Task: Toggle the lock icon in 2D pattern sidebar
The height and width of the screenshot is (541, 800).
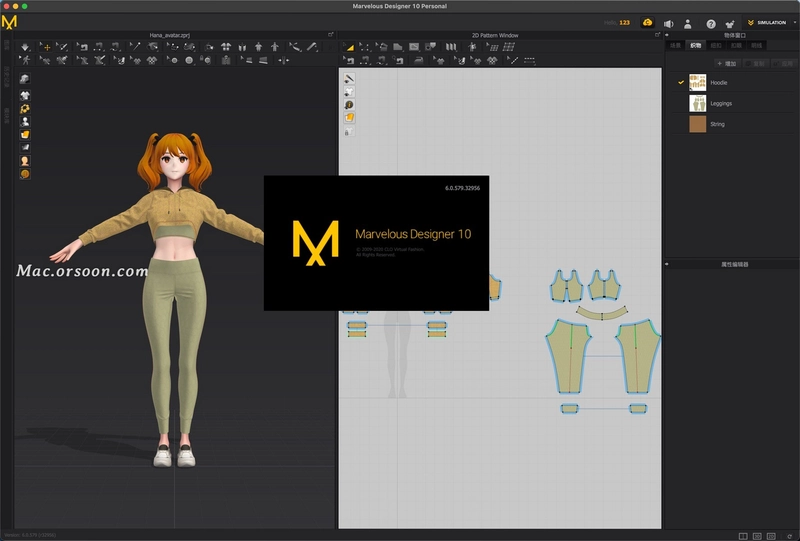Action: 349,132
